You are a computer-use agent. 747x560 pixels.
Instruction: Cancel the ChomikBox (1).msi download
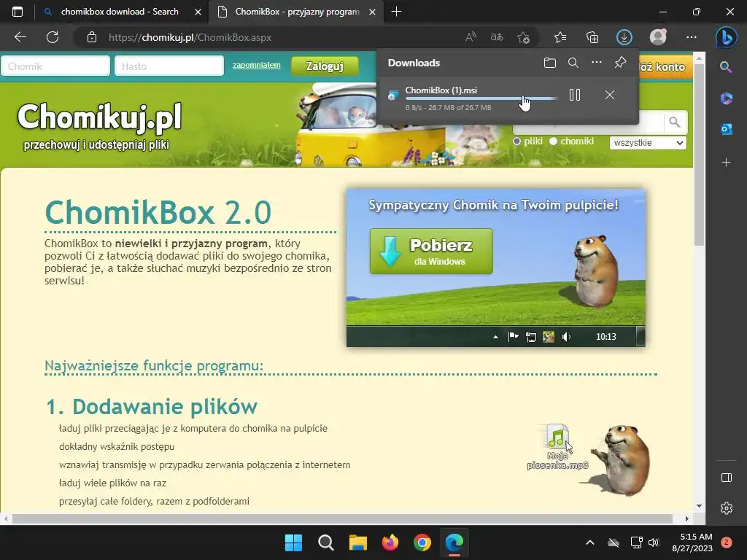pos(609,95)
